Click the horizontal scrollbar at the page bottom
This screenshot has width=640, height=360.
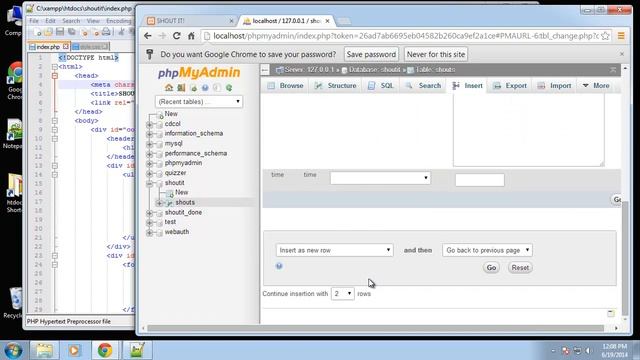[376, 328]
